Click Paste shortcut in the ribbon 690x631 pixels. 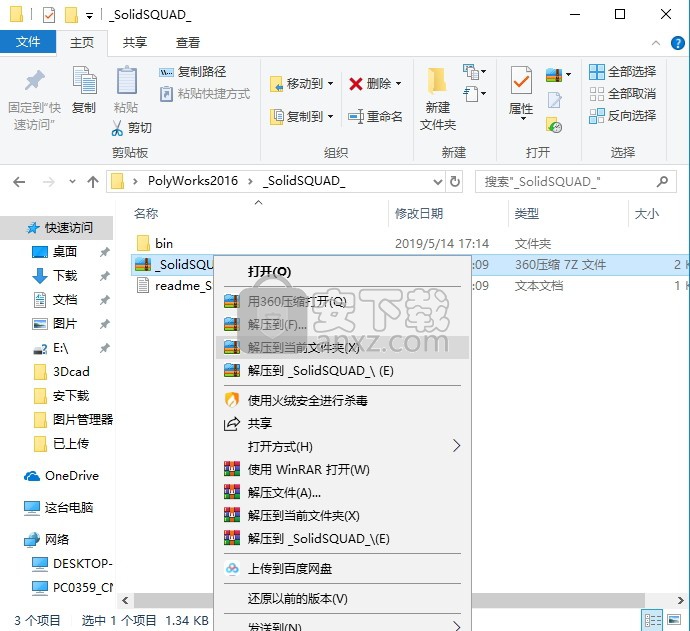(x=205, y=94)
